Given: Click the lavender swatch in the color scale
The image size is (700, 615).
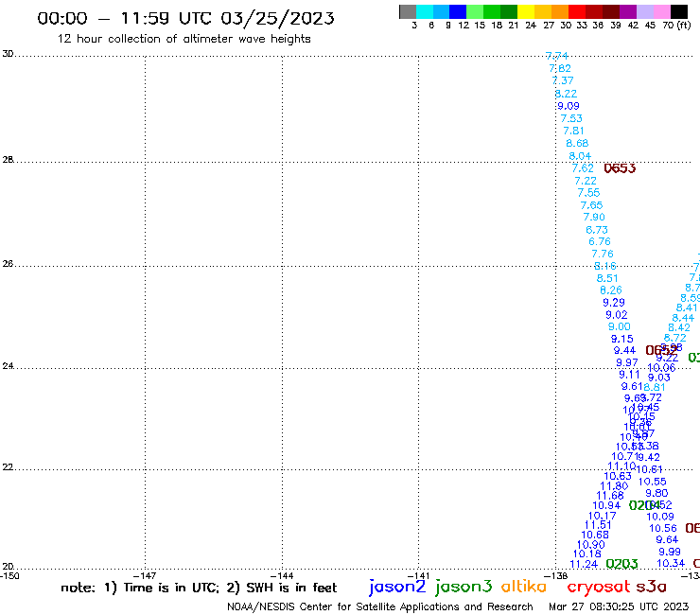Looking at the screenshot, I should pos(644,11).
